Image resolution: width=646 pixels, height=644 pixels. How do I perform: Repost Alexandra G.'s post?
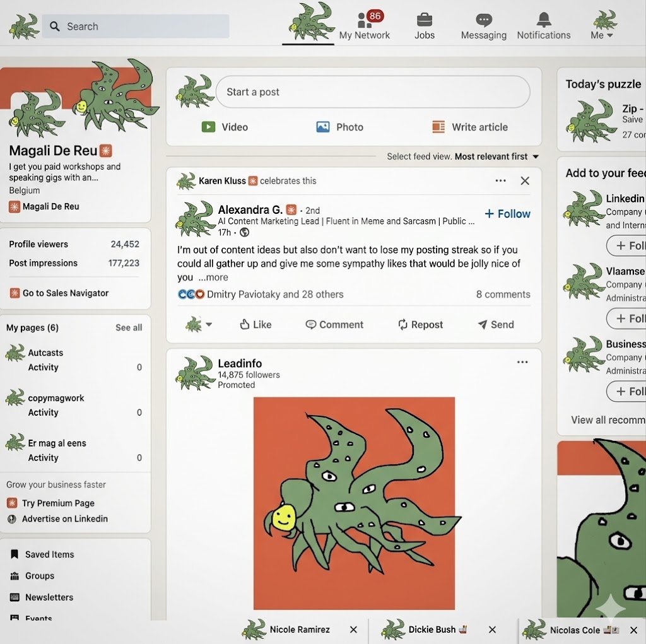tap(421, 325)
